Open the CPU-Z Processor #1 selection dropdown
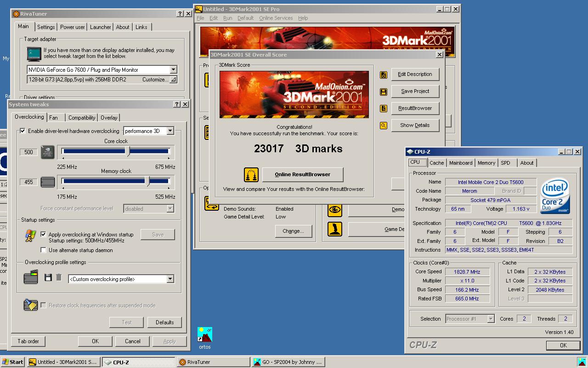The height and width of the screenshot is (368, 588). point(491,319)
